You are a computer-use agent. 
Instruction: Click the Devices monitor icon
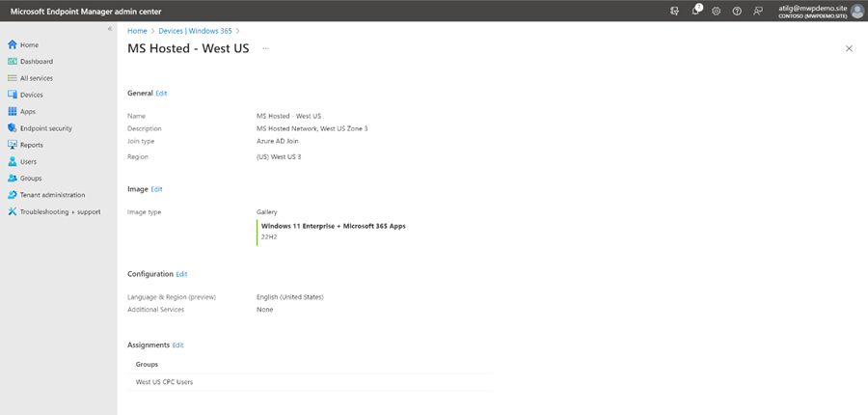click(13, 95)
